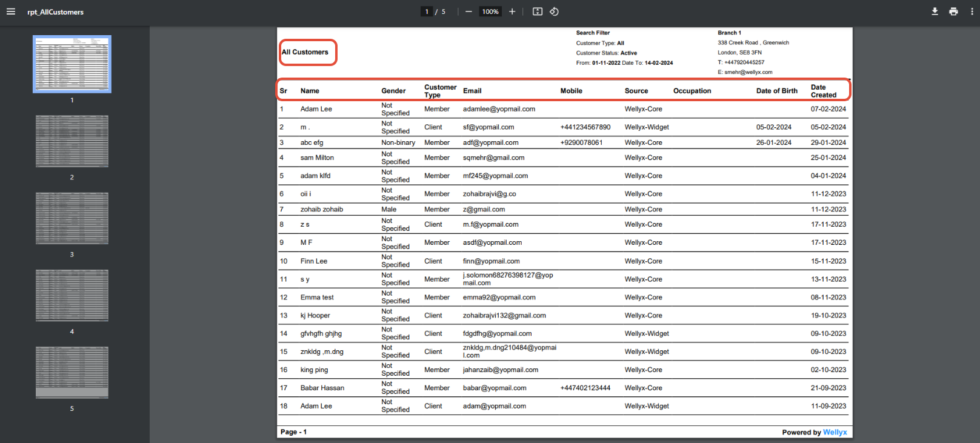Image resolution: width=980 pixels, height=443 pixels.
Task: Click the Date of Birth column header
Action: pos(777,91)
